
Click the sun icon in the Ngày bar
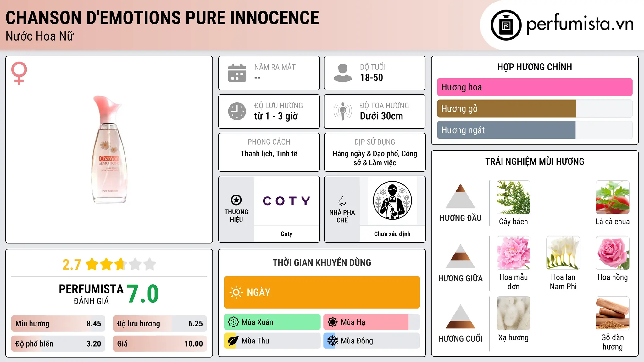236,292
